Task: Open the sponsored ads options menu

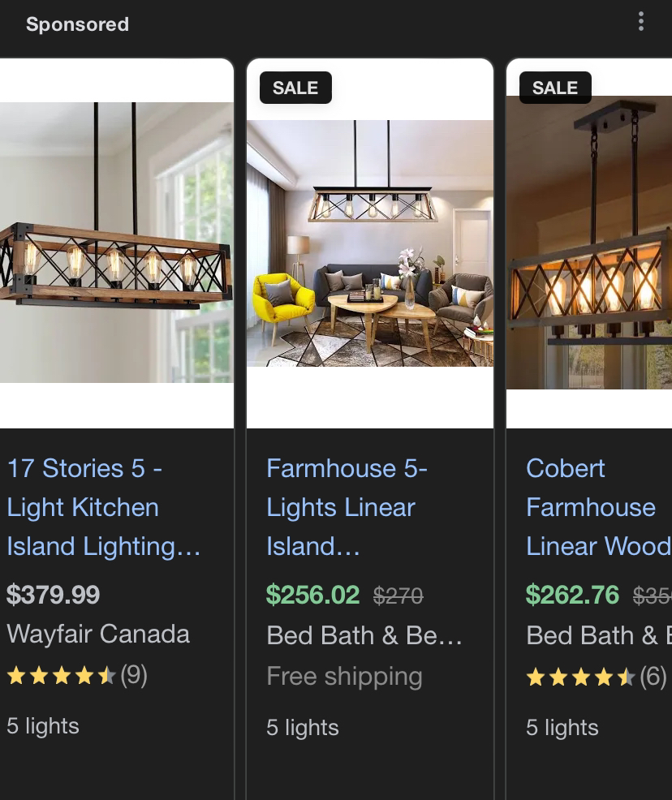Action: coord(641,22)
